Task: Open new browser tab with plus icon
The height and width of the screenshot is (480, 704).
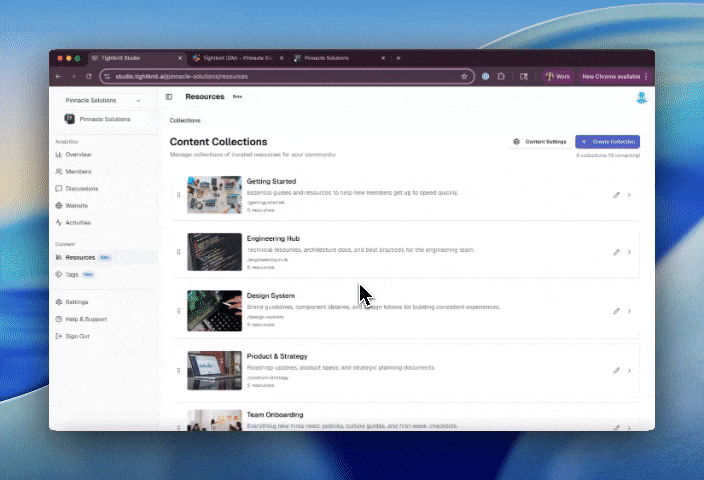Action: 398,58
